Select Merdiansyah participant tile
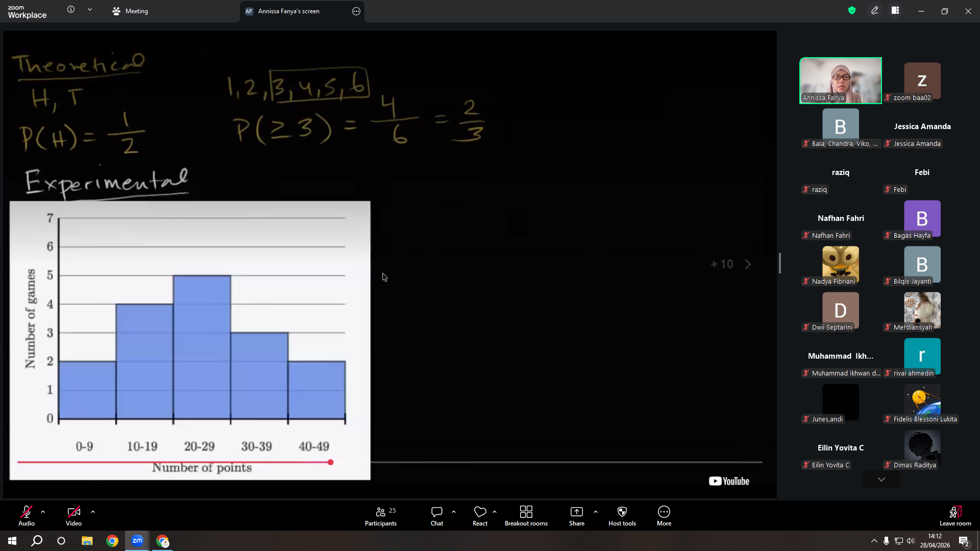The height and width of the screenshot is (551, 980). point(922,310)
